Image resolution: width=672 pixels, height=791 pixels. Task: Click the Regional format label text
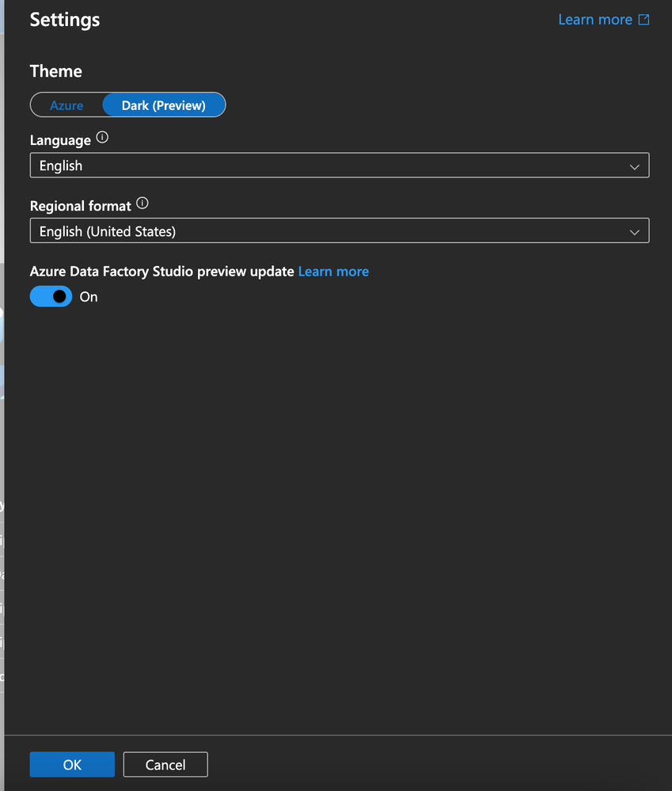click(80, 206)
